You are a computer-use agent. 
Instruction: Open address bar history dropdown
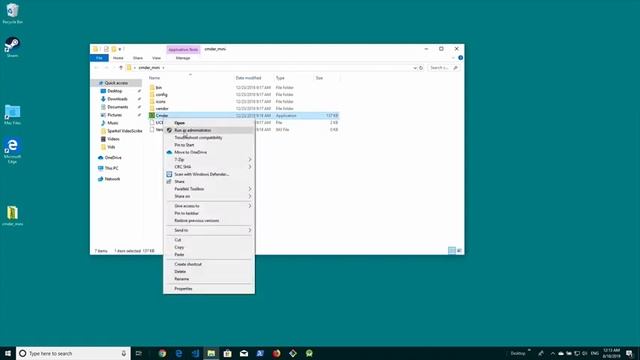pyautogui.click(x=415, y=68)
